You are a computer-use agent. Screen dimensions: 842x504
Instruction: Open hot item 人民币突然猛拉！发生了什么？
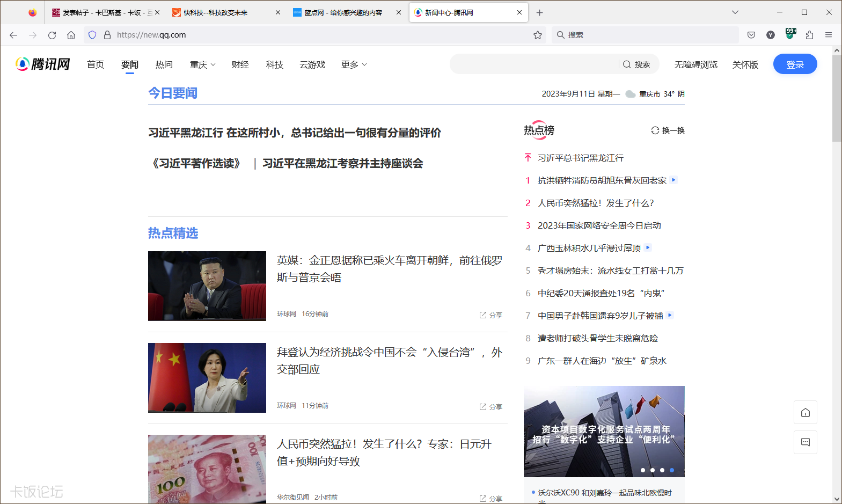coord(596,203)
